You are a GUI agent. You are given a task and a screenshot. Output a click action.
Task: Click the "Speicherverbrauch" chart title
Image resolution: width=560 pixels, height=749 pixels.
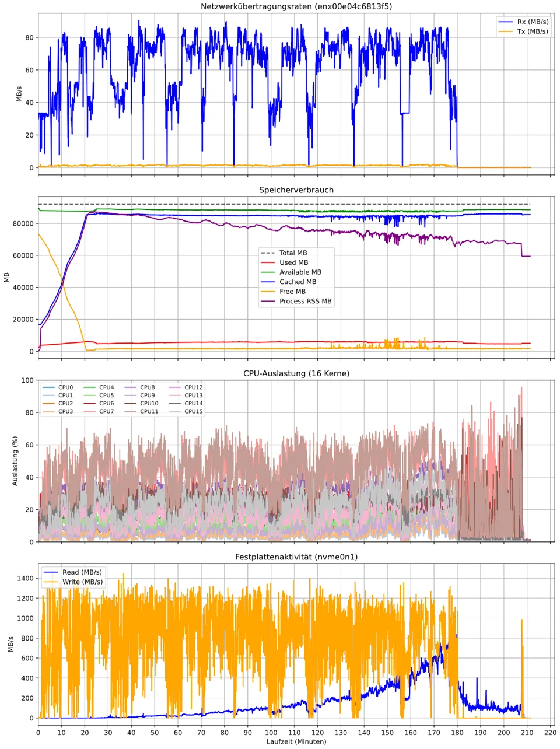(x=296, y=190)
